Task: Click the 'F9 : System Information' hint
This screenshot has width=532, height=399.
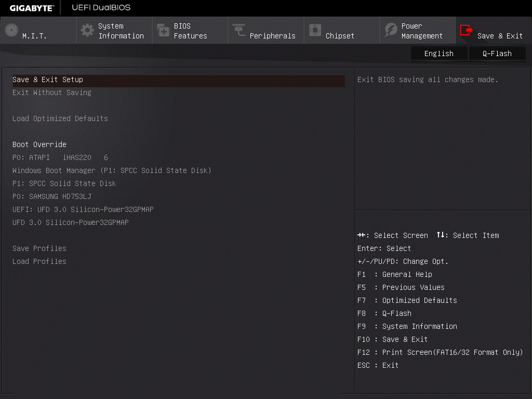Action: tap(407, 326)
